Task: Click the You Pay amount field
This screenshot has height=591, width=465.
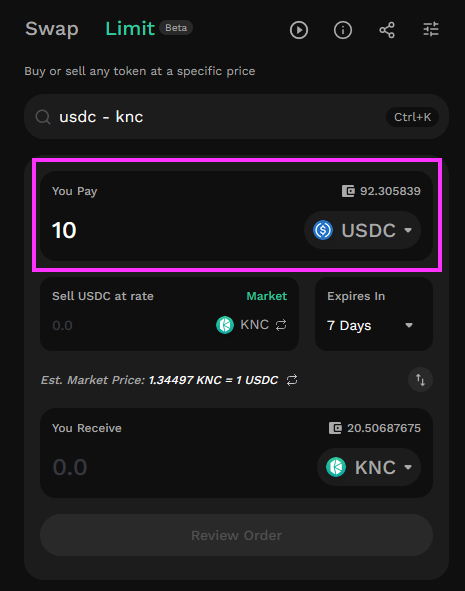Action: coord(173,230)
